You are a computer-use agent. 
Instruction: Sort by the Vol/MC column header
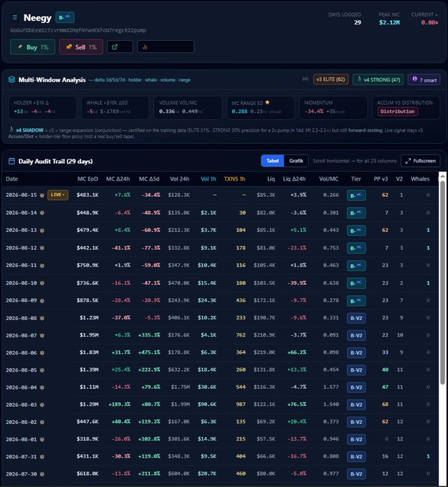(x=329, y=179)
